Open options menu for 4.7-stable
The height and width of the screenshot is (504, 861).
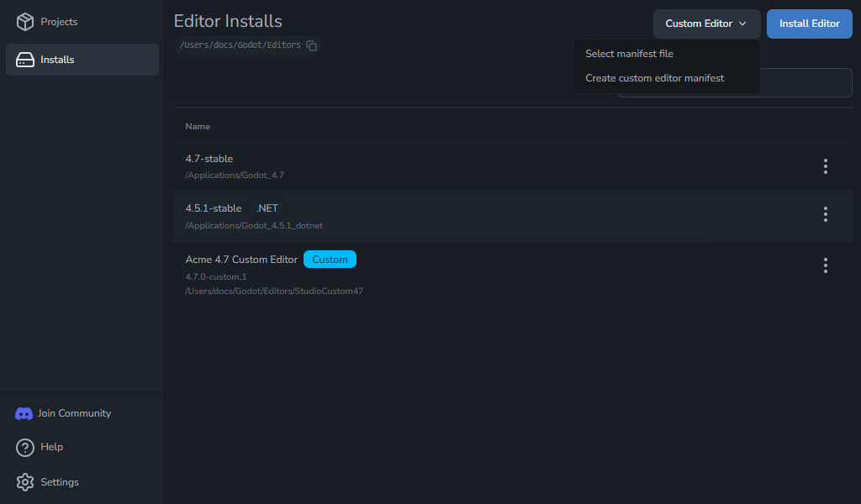(826, 166)
